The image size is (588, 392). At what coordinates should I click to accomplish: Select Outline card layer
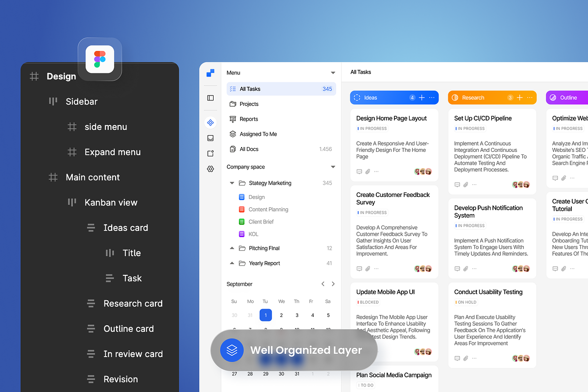(128, 329)
